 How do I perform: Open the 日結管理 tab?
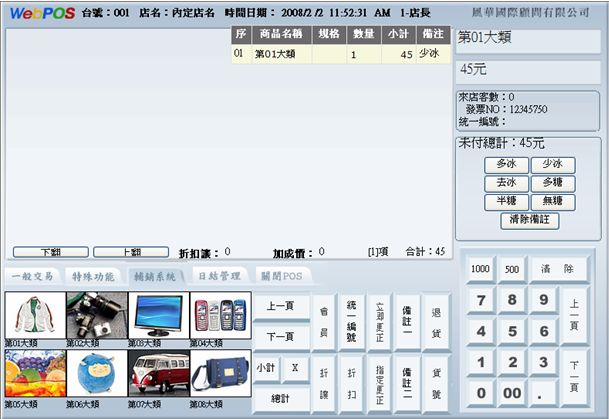[219, 276]
